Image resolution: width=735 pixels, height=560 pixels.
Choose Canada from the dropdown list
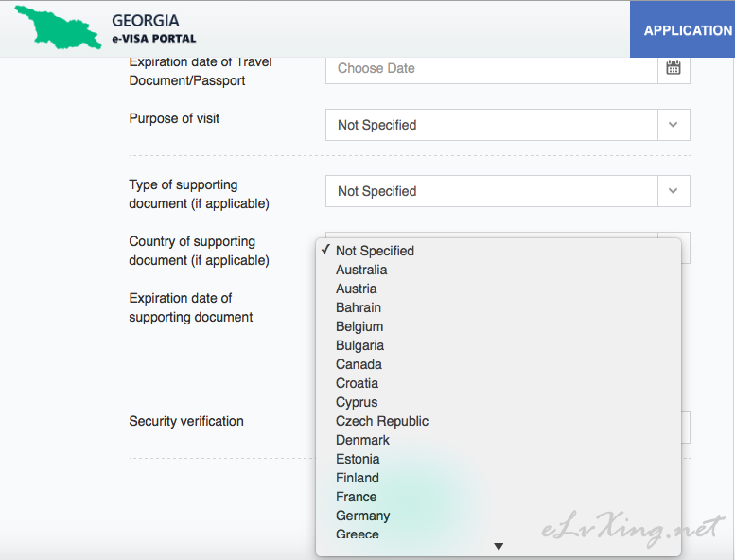tap(359, 364)
